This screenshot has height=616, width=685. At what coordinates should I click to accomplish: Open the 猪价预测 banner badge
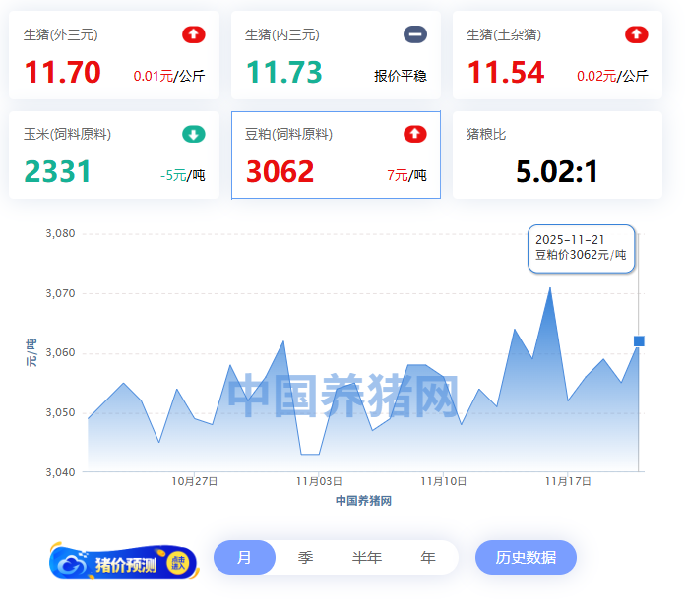[123, 562]
